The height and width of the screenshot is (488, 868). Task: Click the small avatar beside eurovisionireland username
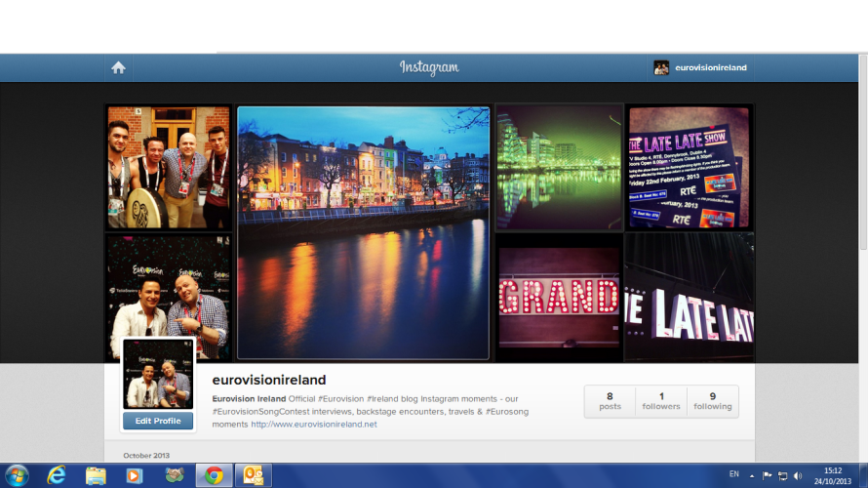661,67
